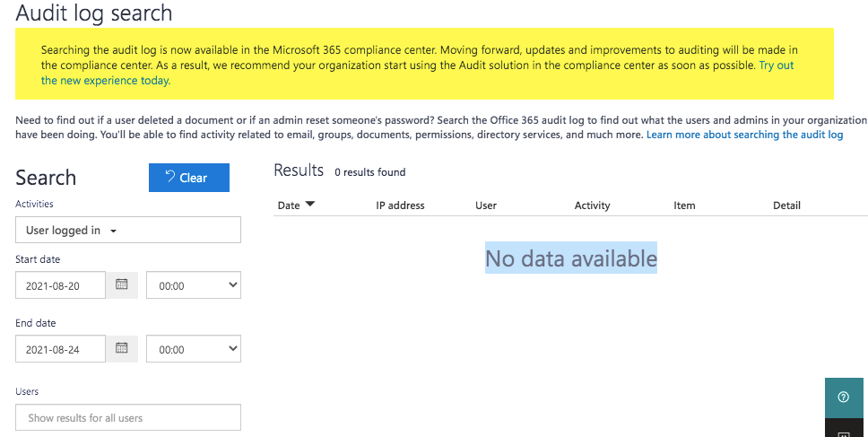Click the black feedback icon below help
868x437 pixels.
(x=843, y=432)
